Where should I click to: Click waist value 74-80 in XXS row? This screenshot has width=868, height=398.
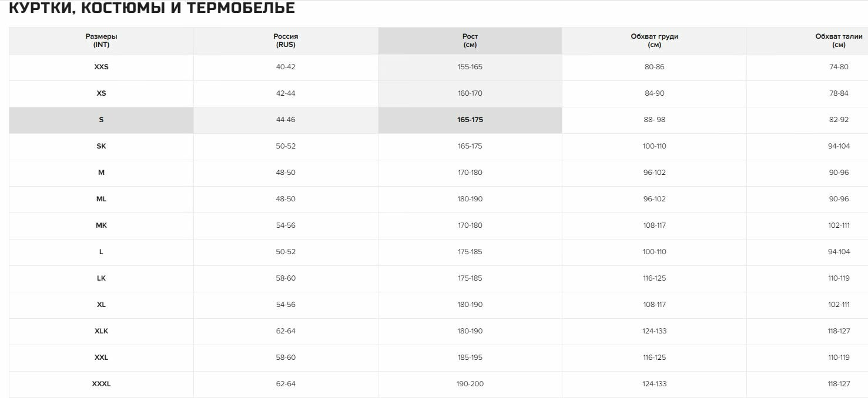click(x=839, y=67)
